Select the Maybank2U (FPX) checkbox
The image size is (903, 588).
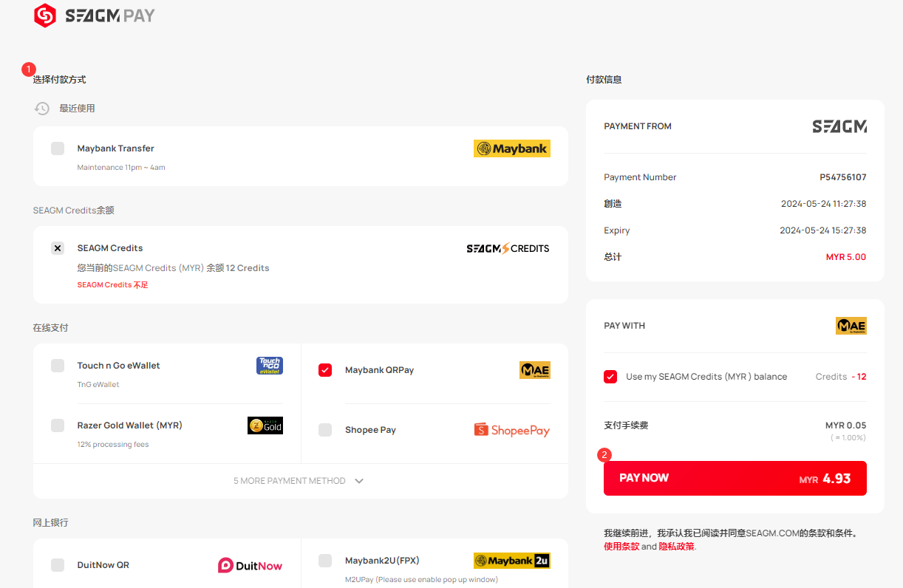(325, 561)
